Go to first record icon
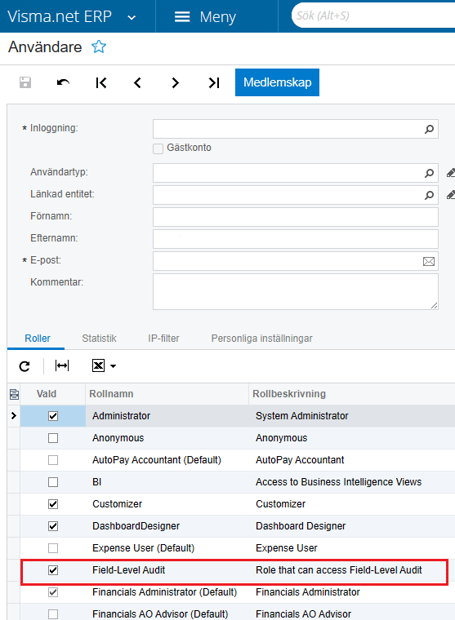The height and width of the screenshot is (620, 455). [x=101, y=83]
